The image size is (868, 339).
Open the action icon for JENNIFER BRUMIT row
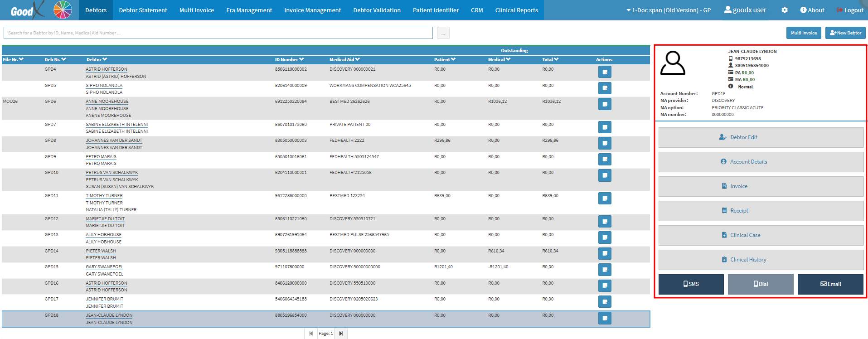[605, 302]
